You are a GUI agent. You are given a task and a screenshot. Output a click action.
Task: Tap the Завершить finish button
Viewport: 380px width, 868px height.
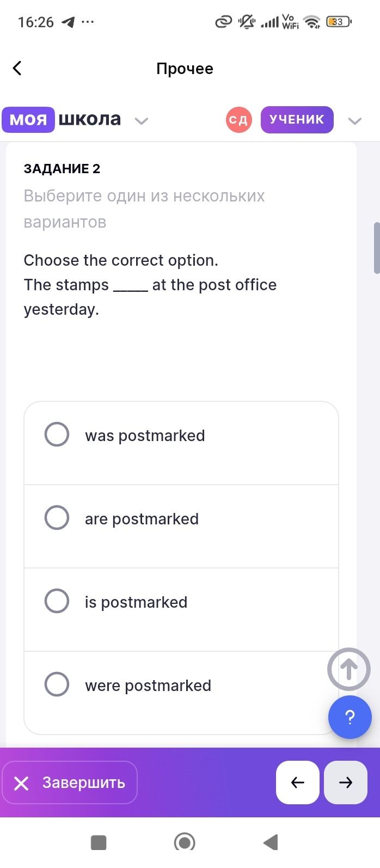pyautogui.click(x=70, y=783)
